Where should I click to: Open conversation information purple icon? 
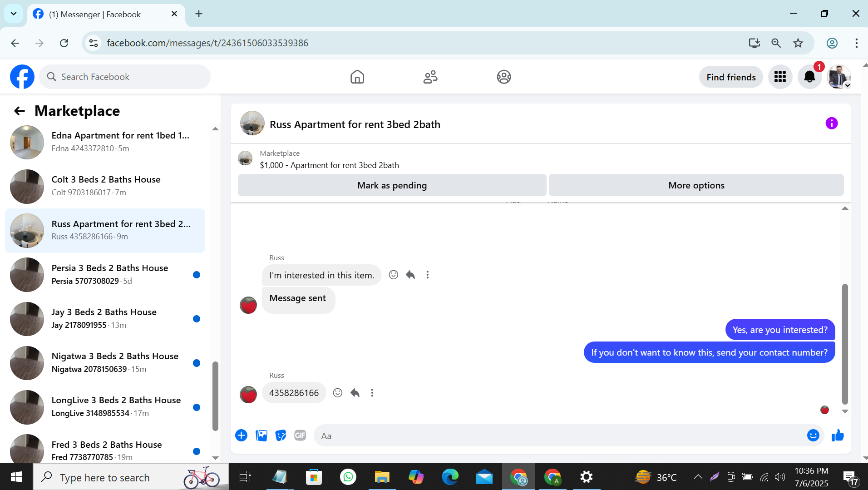pyautogui.click(x=831, y=123)
